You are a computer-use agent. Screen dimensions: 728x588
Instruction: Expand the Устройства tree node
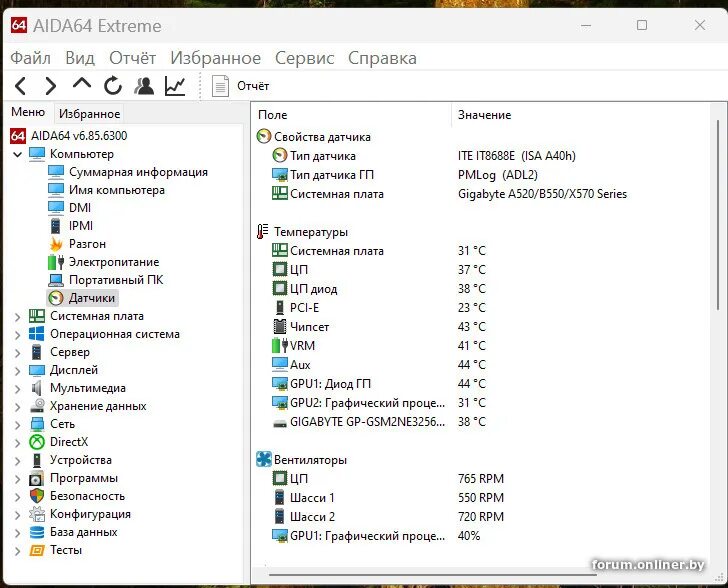(x=18, y=461)
